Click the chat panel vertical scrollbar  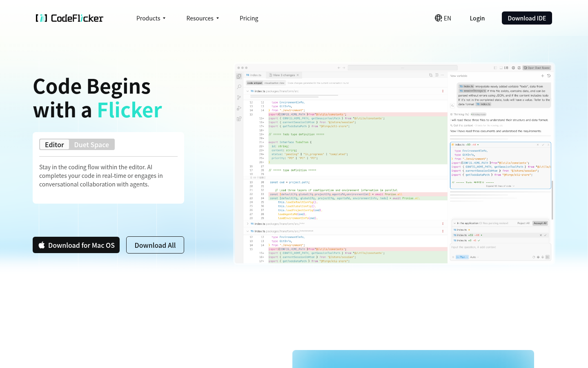pyautogui.click(x=552, y=200)
